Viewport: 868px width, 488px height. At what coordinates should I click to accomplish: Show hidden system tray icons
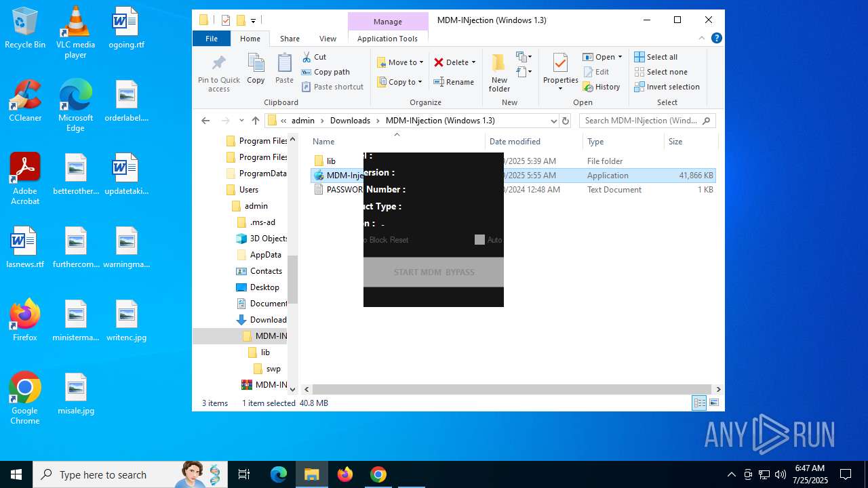click(731, 474)
